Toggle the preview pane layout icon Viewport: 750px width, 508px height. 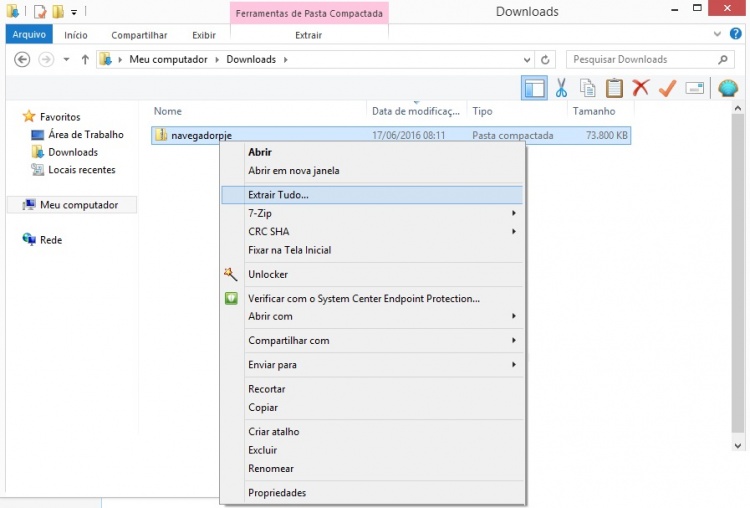534,88
